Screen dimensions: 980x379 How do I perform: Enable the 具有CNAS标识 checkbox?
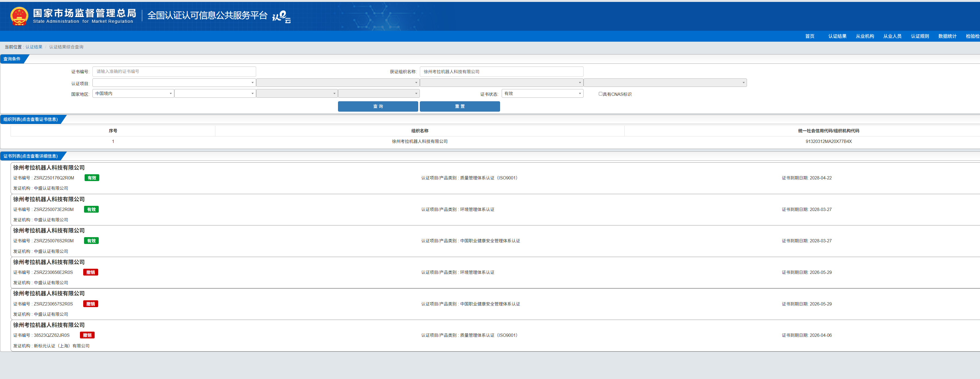point(600,94)
